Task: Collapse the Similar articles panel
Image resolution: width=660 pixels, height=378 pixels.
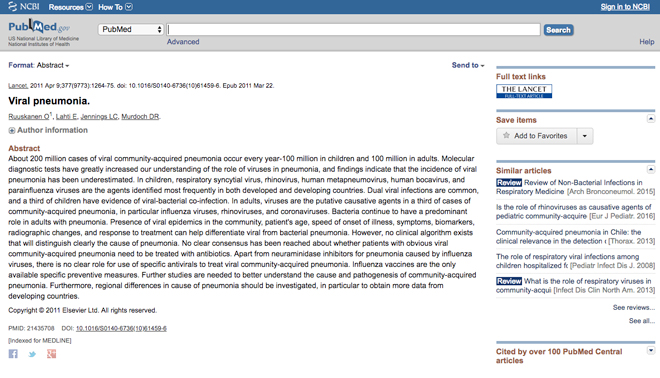Action: click(651, 169)
